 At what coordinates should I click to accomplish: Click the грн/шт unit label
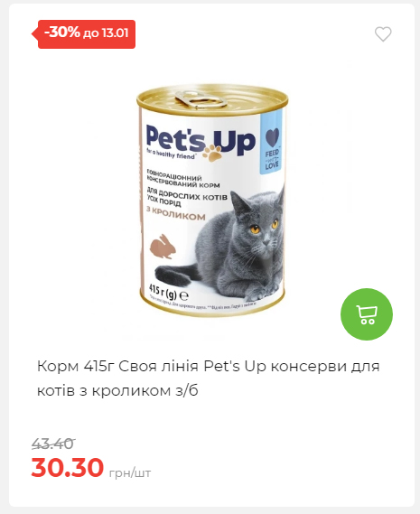(130, 473)
